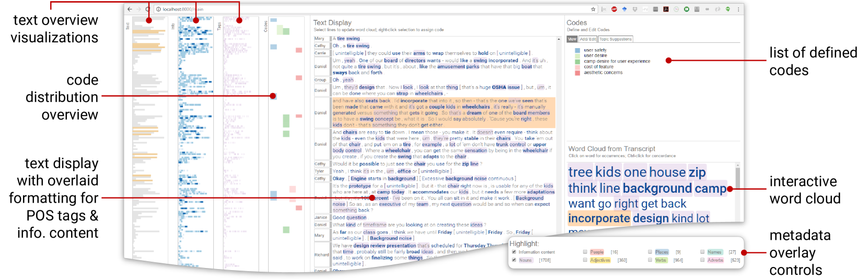Click the clock extension icon
This screenshot has width=868, height=279.
676,9
